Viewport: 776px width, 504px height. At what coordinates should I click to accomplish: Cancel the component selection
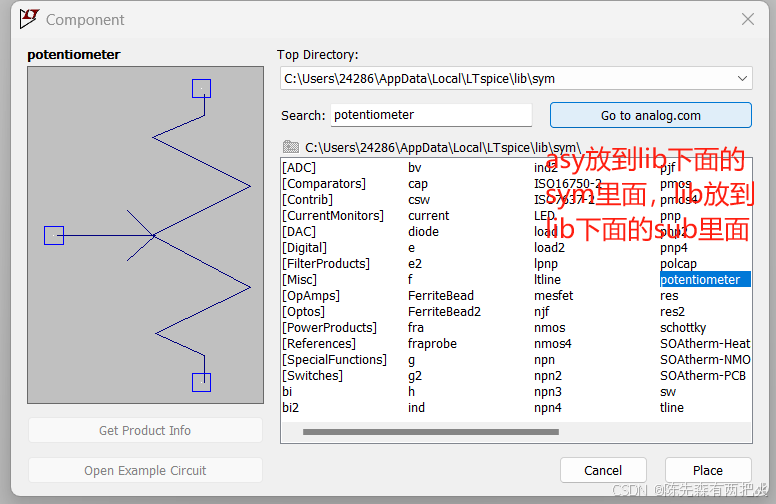(603, 470)
